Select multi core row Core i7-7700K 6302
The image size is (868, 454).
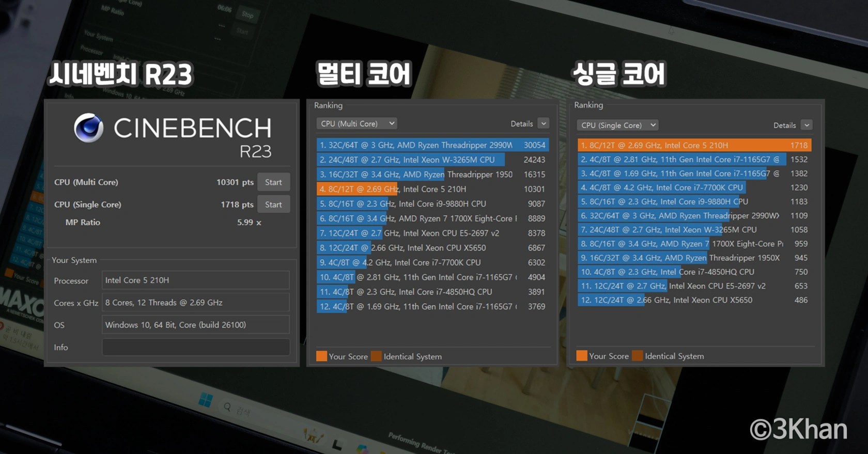[x=432, y=262]
